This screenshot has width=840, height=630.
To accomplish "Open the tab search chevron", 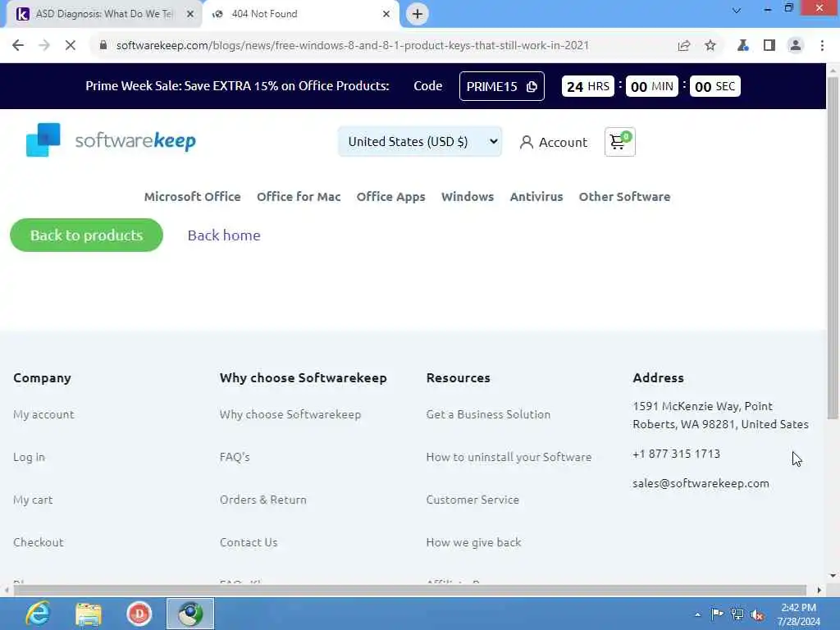I will [x=737, y=10].
